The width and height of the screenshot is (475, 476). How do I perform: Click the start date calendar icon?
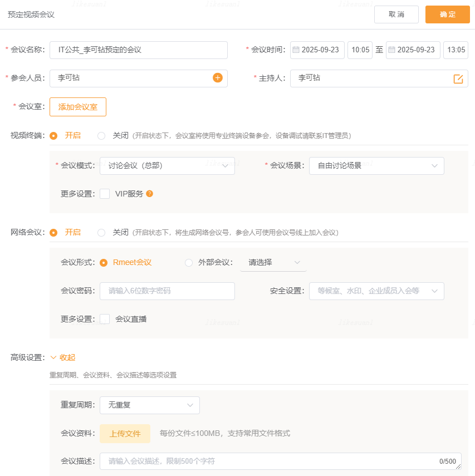point(295,50)
